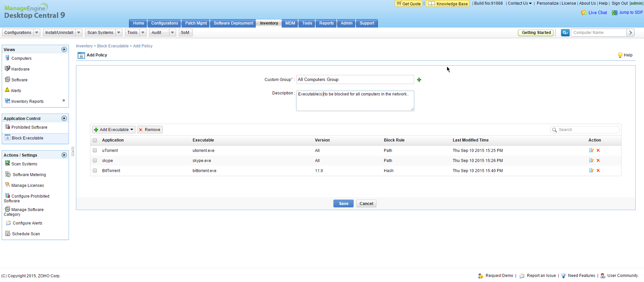Click the edit icon for the BitTorrent row

coord(591,170)
